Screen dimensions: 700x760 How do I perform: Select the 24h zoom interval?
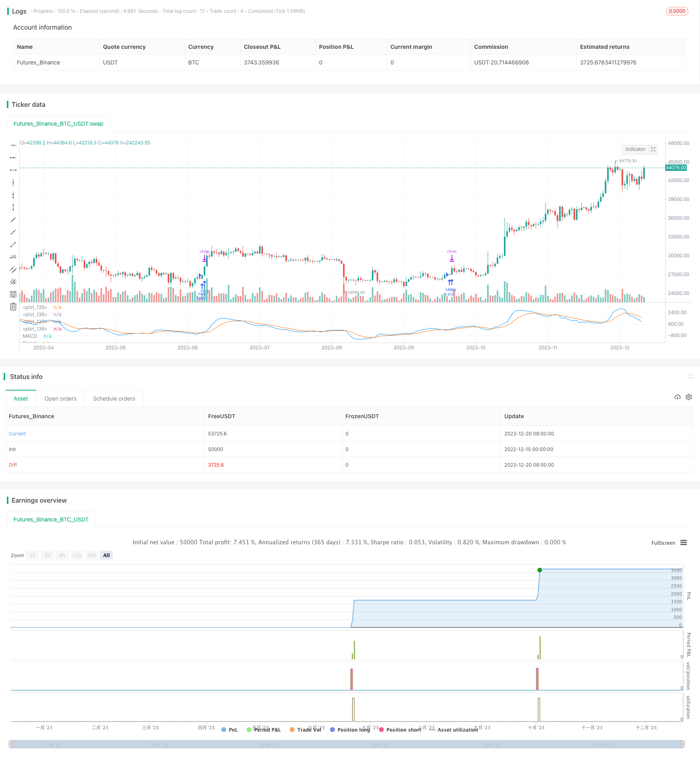[x=91, y=555]
